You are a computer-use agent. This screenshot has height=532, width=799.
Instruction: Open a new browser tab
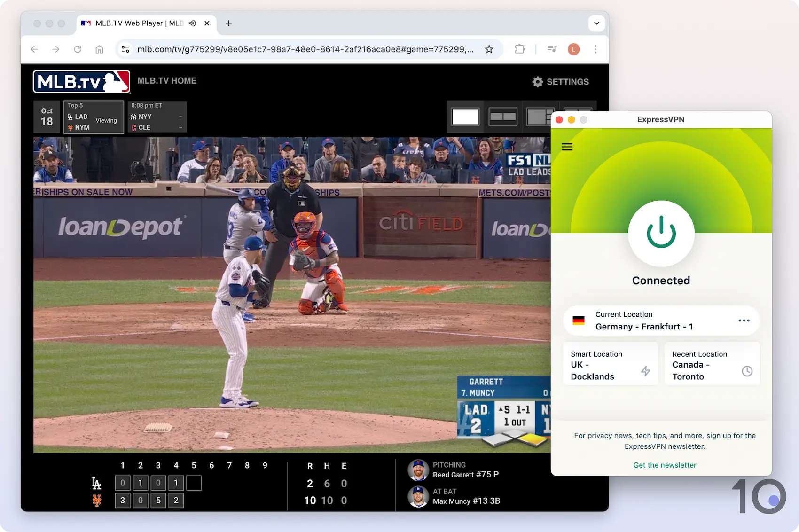[x=229, y=23]
